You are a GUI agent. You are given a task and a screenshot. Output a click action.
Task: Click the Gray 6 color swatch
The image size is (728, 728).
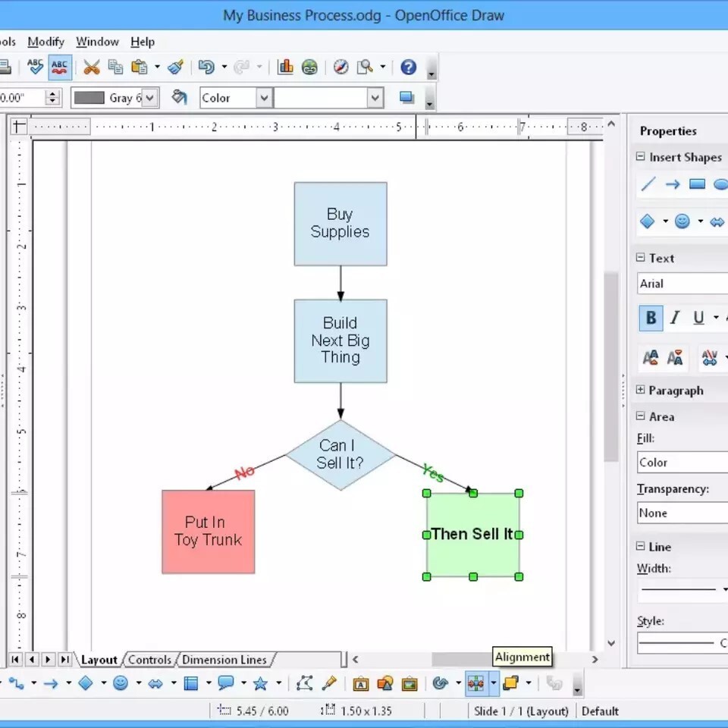89,98
